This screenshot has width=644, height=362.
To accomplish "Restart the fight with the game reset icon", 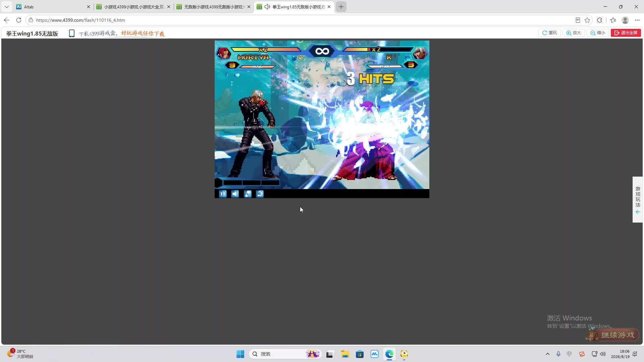I will tap(260, 194).
